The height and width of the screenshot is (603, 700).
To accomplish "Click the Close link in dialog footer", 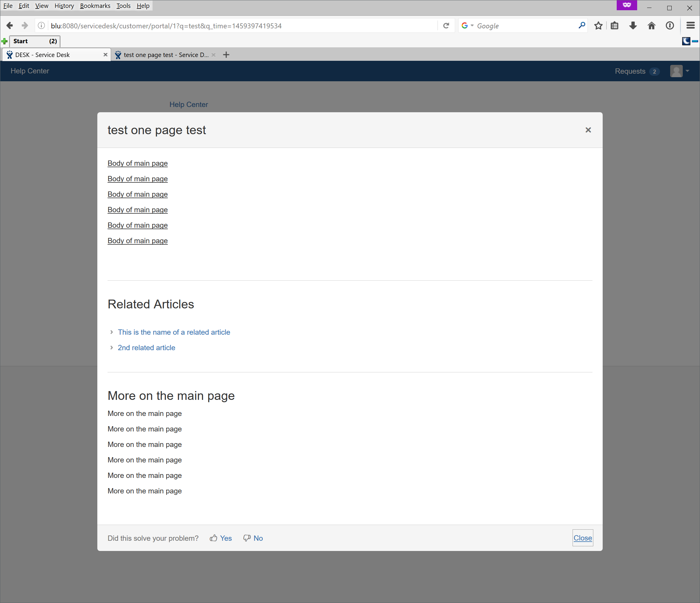I will click(583, 538).
